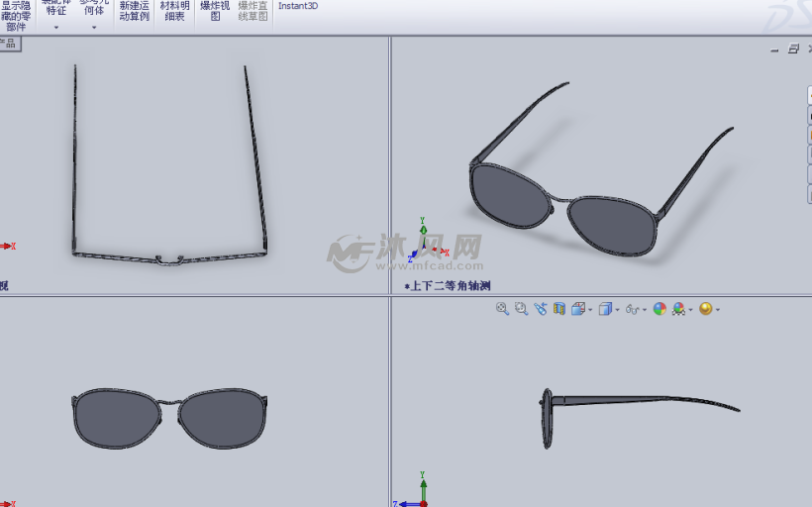Click the Previous View icon

pos(540,309)
